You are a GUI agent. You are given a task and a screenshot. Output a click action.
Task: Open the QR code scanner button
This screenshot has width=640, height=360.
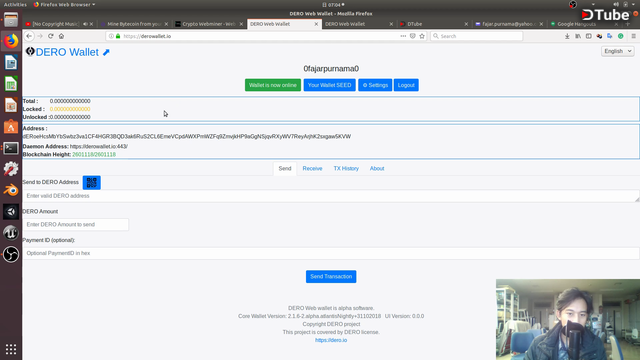pyautogui.click(x=91, y=182)
